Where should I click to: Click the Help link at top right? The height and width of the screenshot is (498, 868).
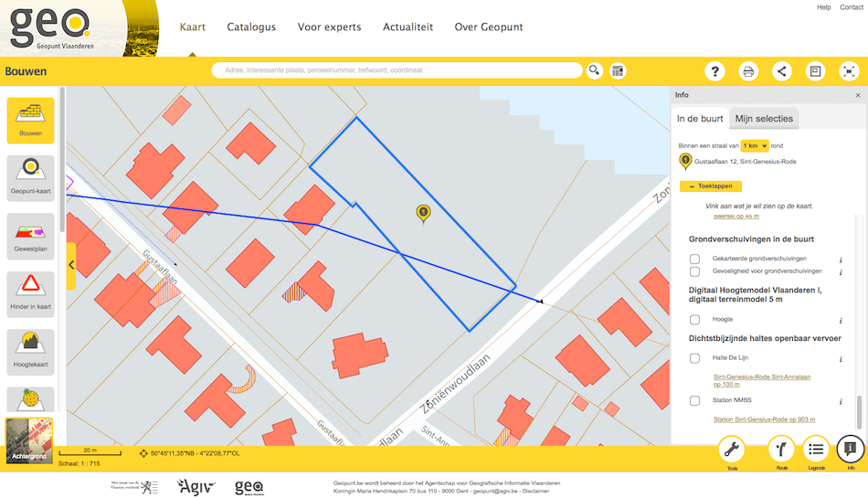[824, 7]
